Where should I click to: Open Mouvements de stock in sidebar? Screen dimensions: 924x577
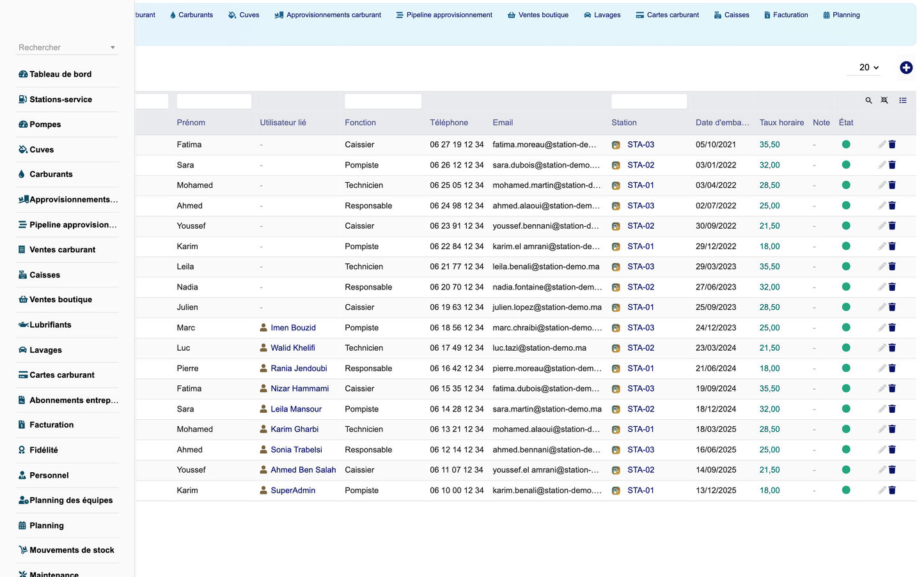click(x=67, y=550)
